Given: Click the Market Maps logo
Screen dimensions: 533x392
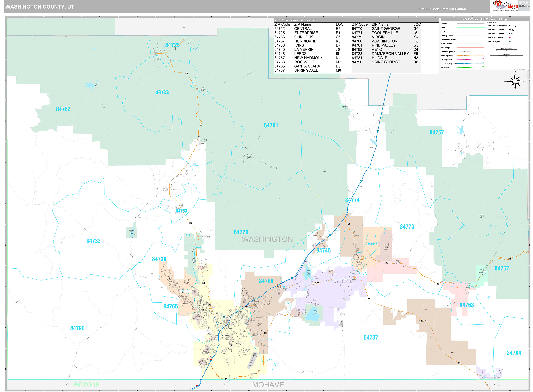Looking at the screenshot, I should 506,6.
